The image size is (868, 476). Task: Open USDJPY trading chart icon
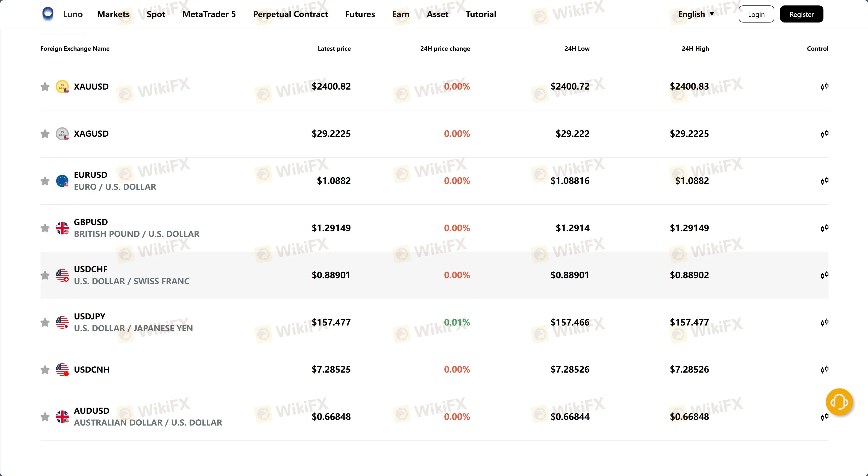(825, 323)
